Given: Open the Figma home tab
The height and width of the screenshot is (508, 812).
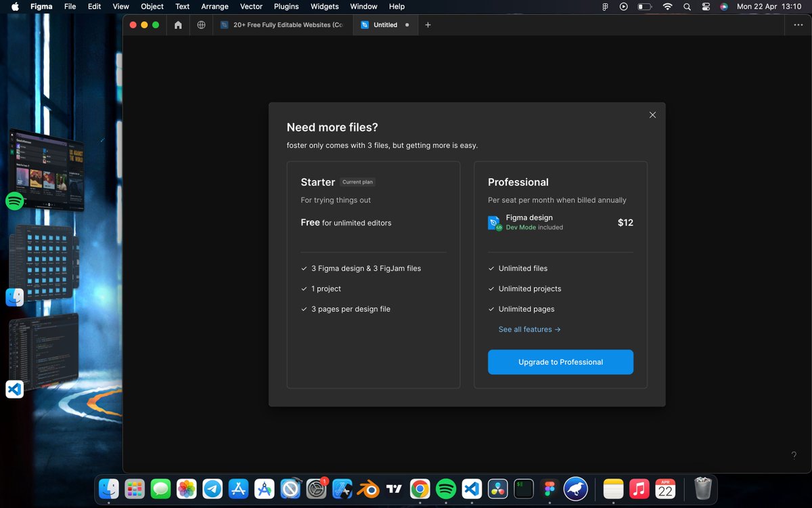Looking at the screenshot, I should pos(178,24).
